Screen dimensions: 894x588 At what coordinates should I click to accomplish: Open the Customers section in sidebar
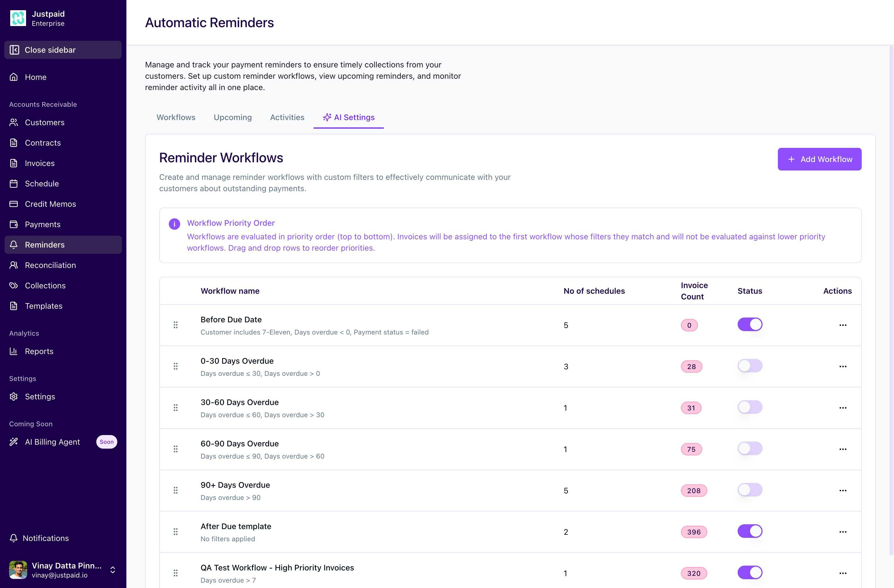click(x=14, y=122)
